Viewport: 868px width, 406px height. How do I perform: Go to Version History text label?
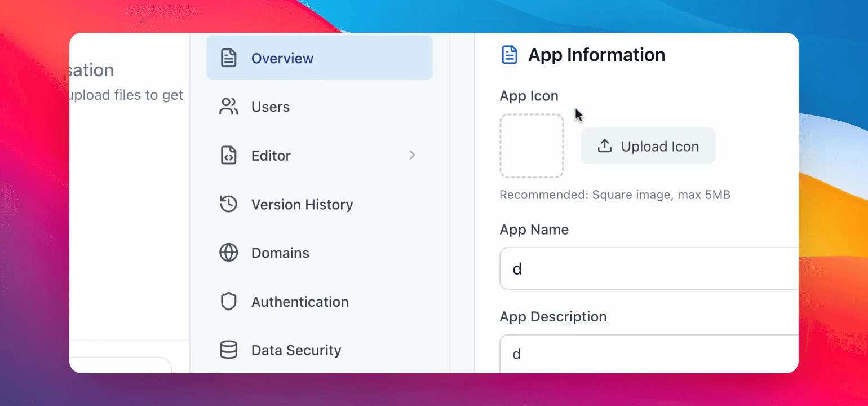point(302,205)
